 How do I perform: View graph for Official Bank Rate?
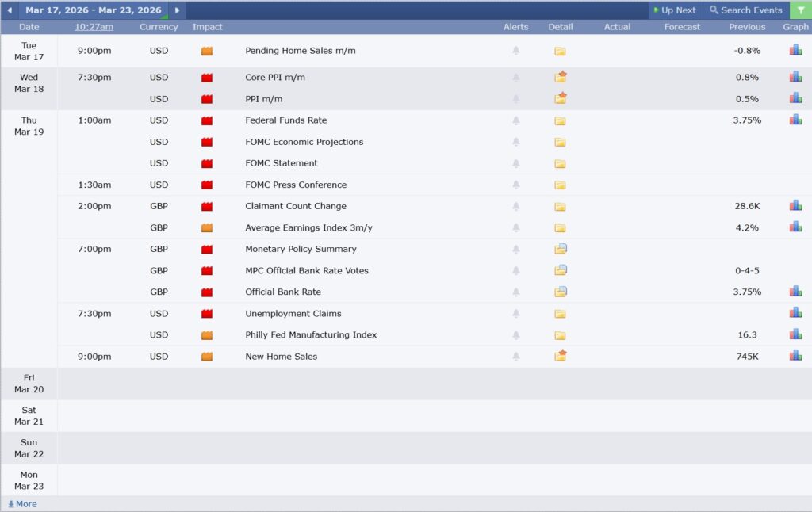[795, 292]
